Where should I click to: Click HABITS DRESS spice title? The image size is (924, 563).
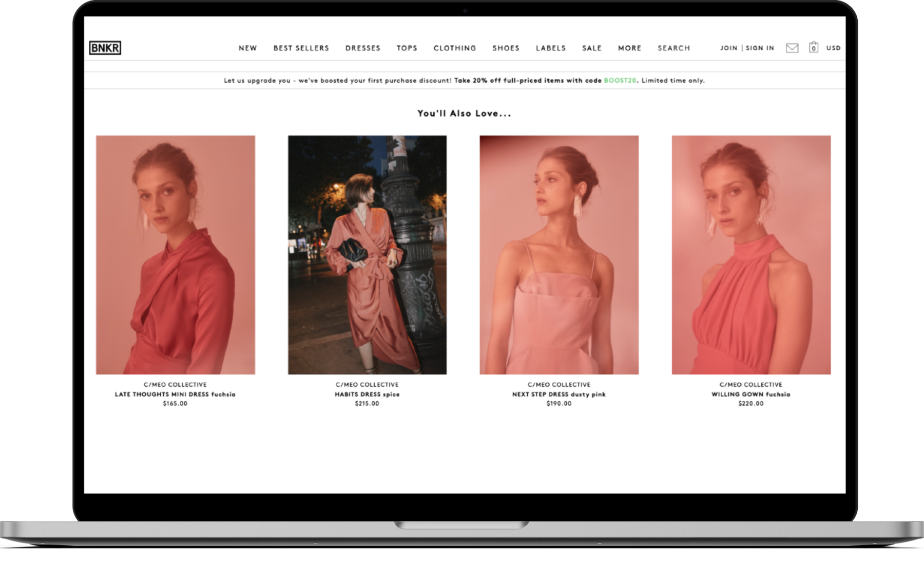(367, 395)
